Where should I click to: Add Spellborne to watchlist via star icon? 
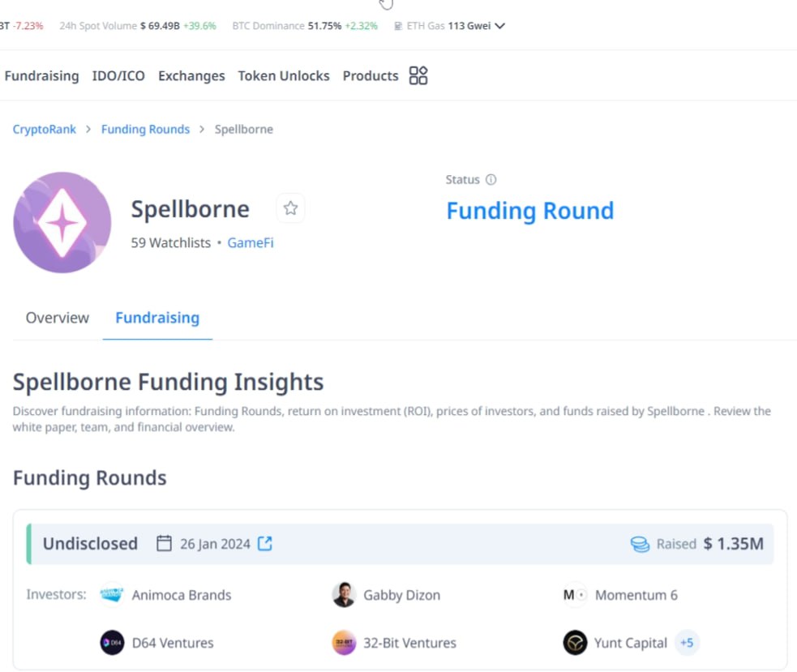(x=291, y=208)
